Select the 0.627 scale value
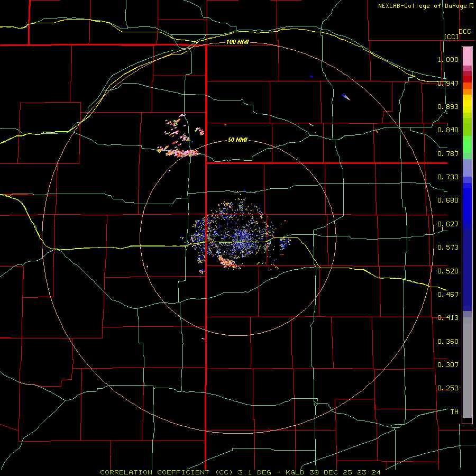The width and height of the screenshot is (476, 476). pos(448,224)
